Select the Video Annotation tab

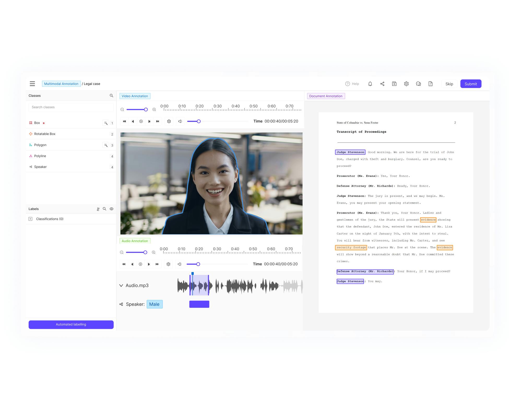pos(135,96)
